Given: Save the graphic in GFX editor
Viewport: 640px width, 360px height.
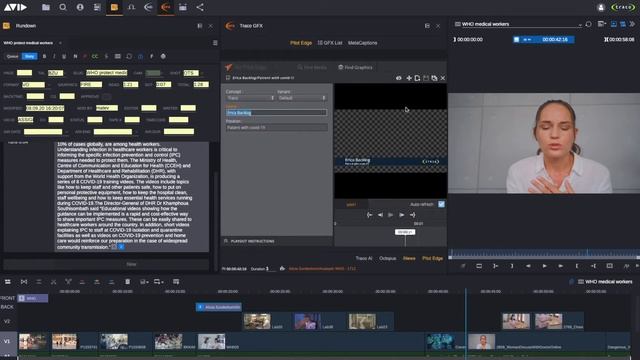Looking at the screenshot, I should (426, 78).
